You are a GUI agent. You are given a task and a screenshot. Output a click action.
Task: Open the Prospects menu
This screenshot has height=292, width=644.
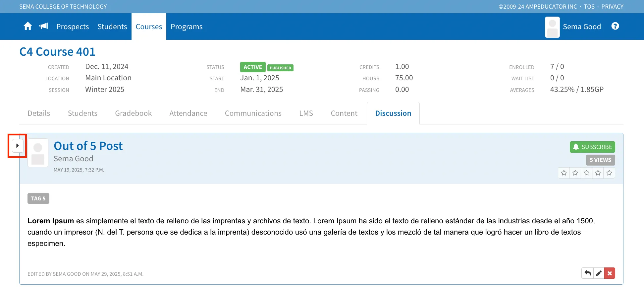tap(73, 27)
